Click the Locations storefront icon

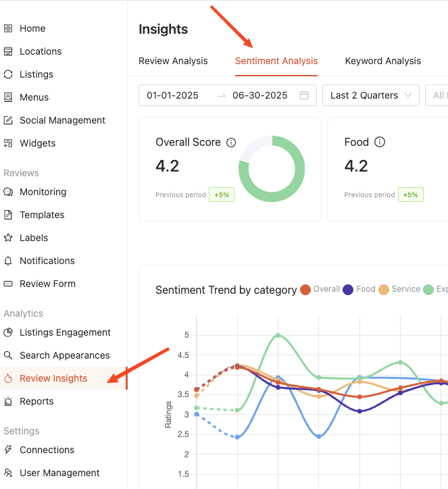point(8,51)
